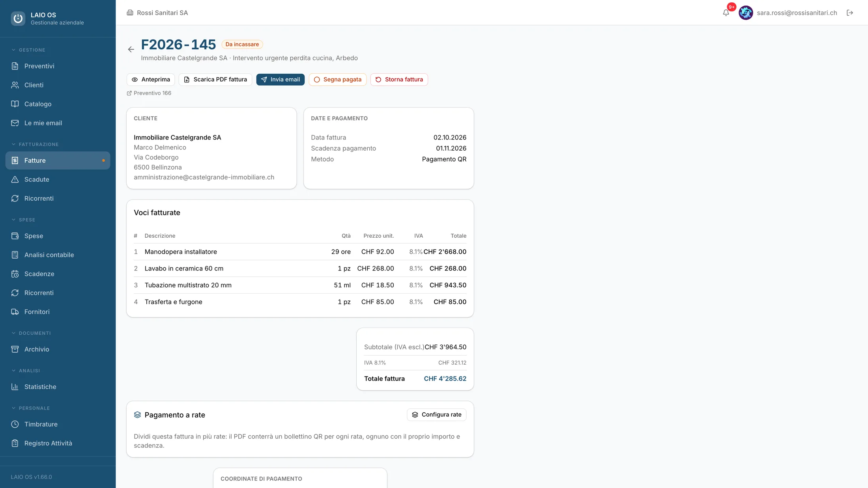Open the Preventivo 166 link
The width and height of the screenshot is (868, 488).
click(149, 93)
